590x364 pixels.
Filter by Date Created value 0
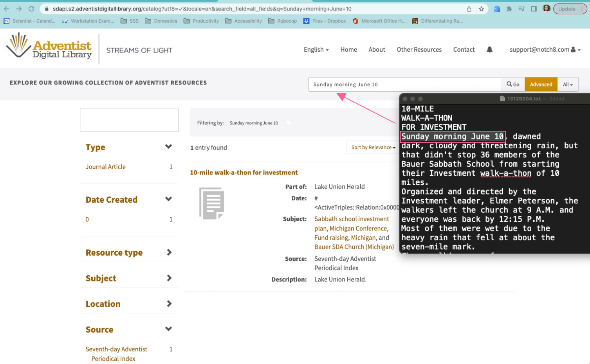(x=87, y=219)
